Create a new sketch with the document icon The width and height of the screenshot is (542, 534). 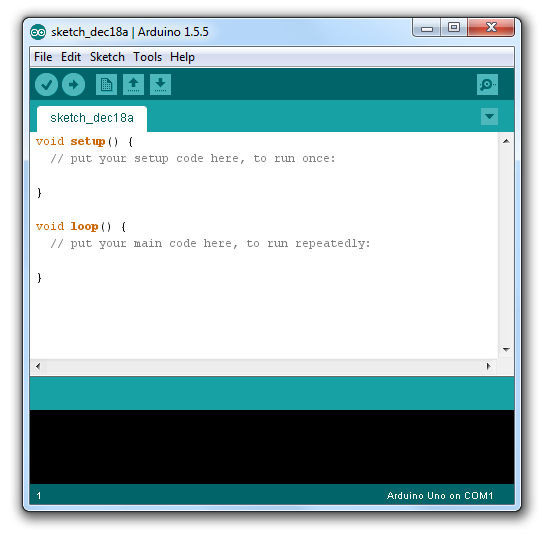[x=106, y=85]
